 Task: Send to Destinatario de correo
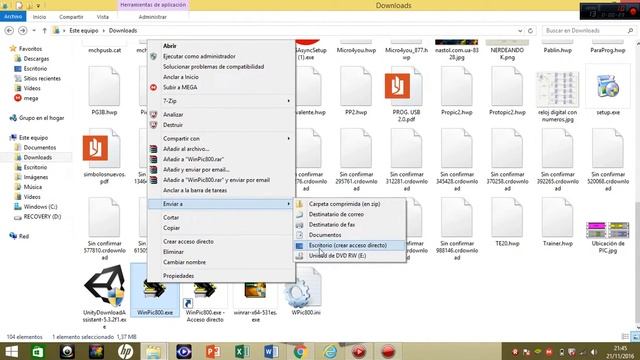(350, 214)
